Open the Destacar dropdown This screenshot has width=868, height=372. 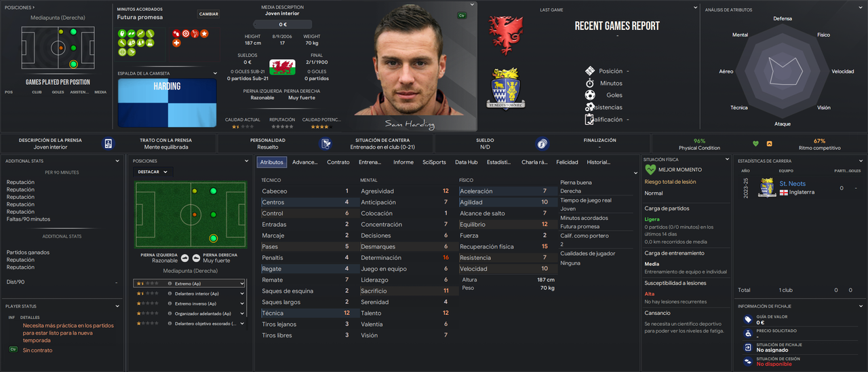[x=153, y=172]
